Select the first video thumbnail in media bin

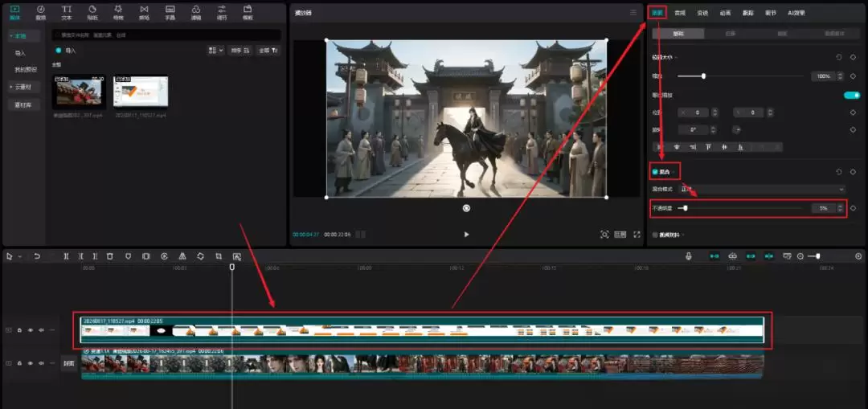pyautogui.click(x=79, y=92)
